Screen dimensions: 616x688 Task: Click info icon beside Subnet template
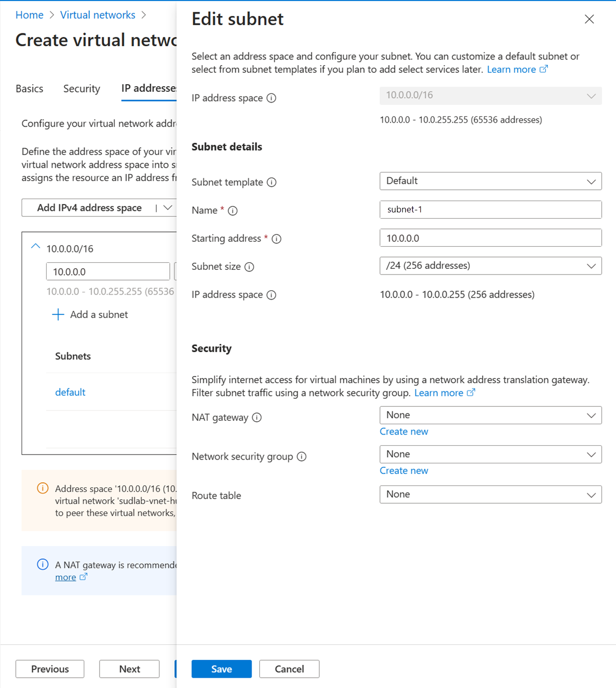click(x=272, y=182)
